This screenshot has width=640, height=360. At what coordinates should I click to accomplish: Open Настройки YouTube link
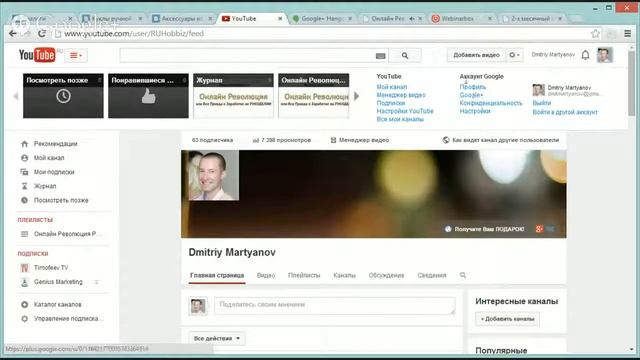405,111
